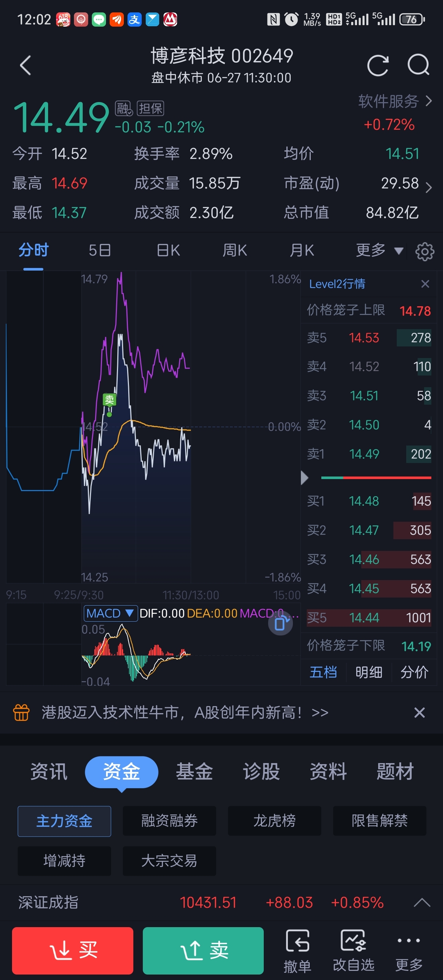Tap the 担保 collateral badge
This screenshot has width=443, height=980.
pos(150,108)
